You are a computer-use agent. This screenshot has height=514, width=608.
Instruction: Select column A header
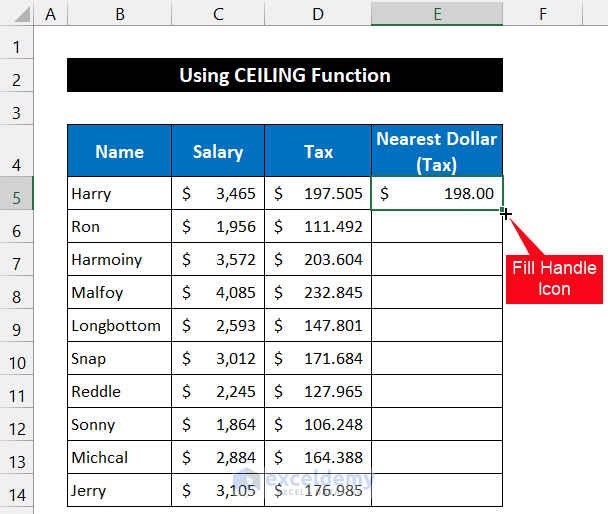[x=51, y=14]
